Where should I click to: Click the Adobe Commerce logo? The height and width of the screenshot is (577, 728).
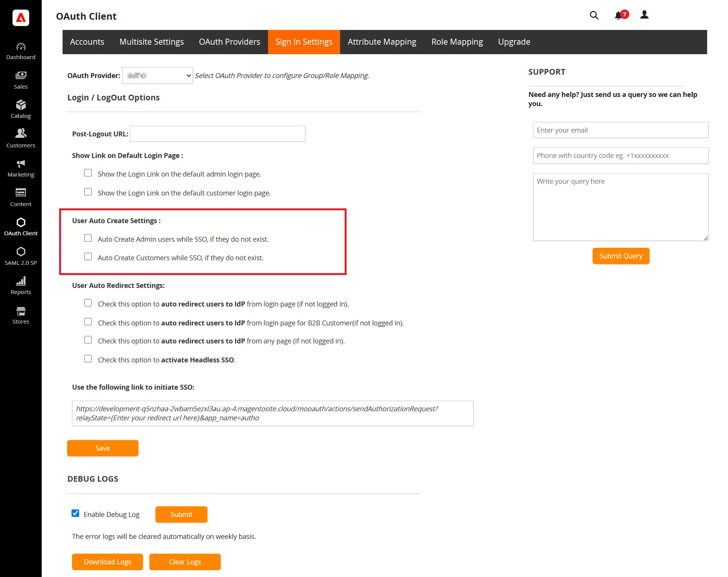coord(21,17)
